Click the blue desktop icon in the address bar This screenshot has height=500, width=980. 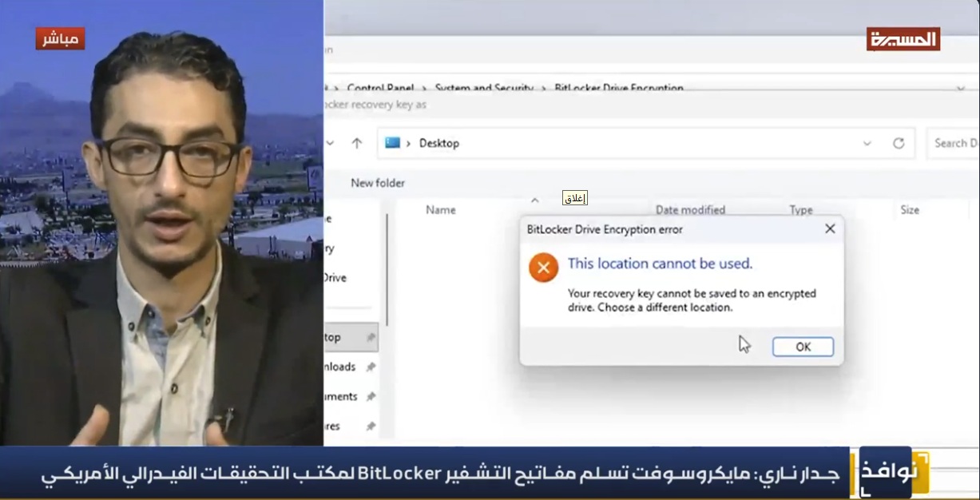(x=392, y=143)
